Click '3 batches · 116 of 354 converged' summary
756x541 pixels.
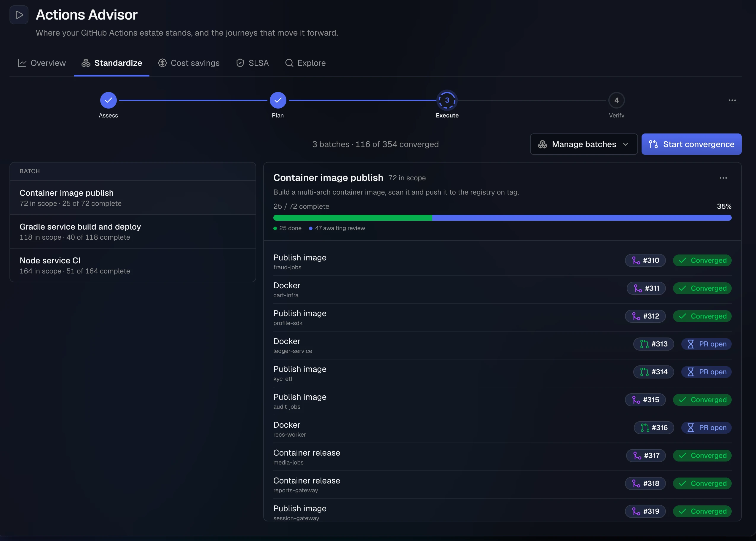[376, 144]
